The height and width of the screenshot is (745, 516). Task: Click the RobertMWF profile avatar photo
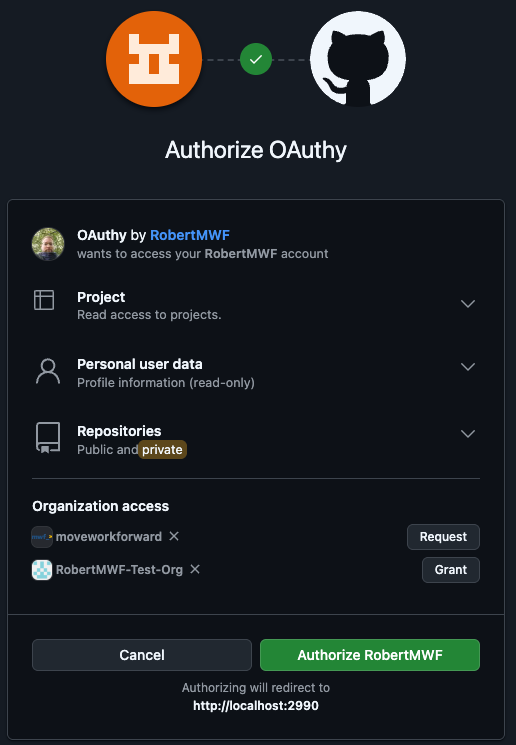point(48,244)
